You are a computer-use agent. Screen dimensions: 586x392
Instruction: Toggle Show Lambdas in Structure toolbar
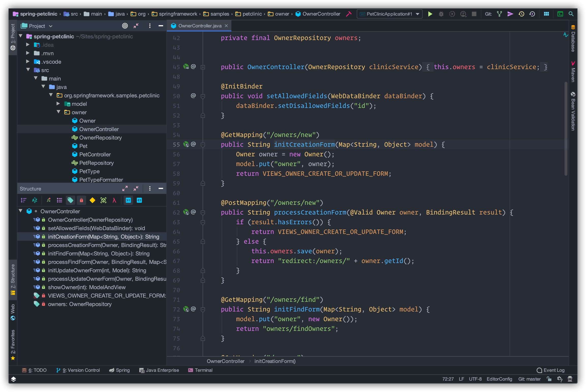(114, 200)
